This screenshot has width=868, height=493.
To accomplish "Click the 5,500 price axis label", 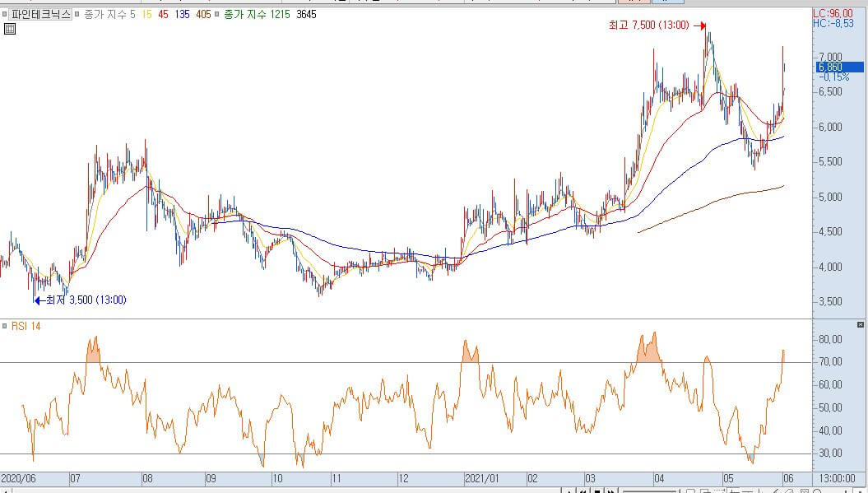I will [x=830, y=162].
